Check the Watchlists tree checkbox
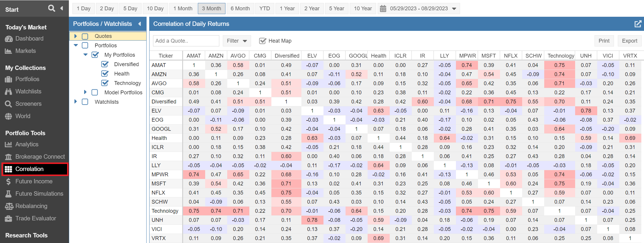Image resolution: width=644 pixels, height=243 pixels. point(85,102)
